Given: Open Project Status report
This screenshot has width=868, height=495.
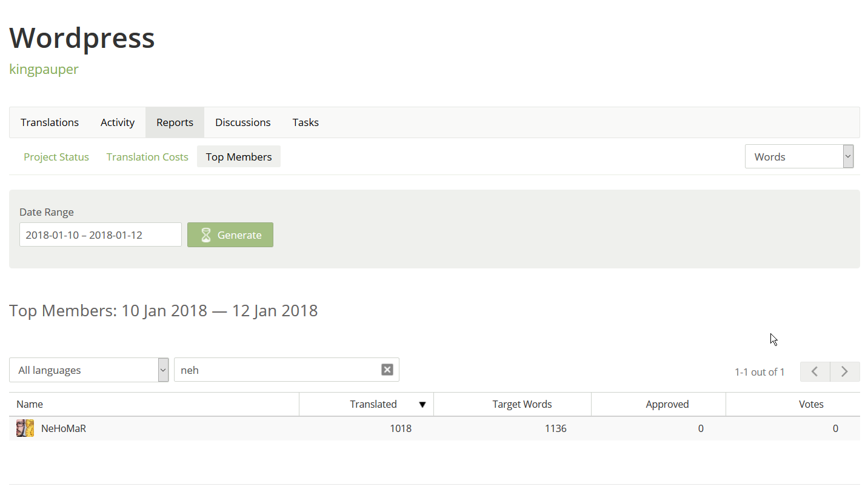Looking at the screenshot, I should click(56, 157).
